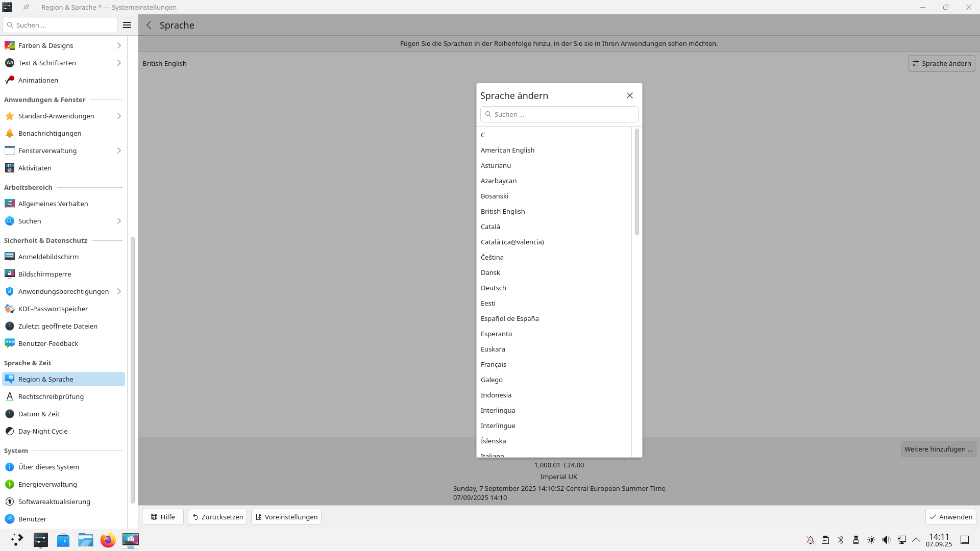Expand the Suchen sidebar chevron
Viewport: 980px width, 551px height.
[x=119, y=221]
